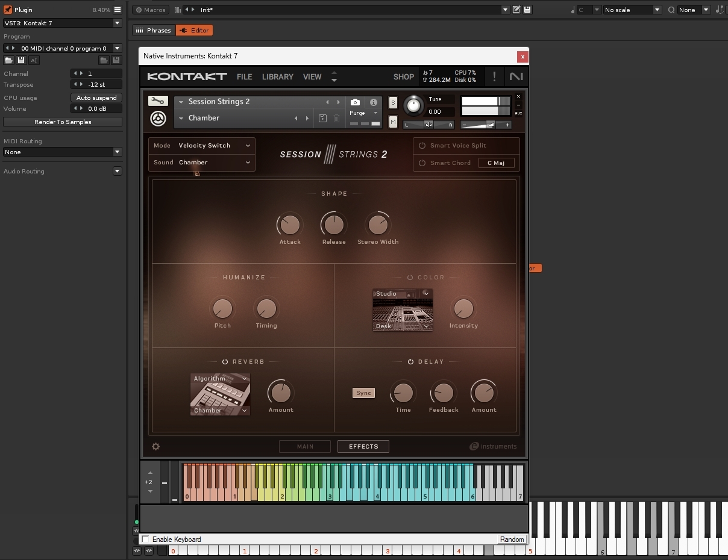Toggle Smart Voice Split power button
Image resolution: width=728 pixels, height=560 pixels.
[x=422, y=146]
